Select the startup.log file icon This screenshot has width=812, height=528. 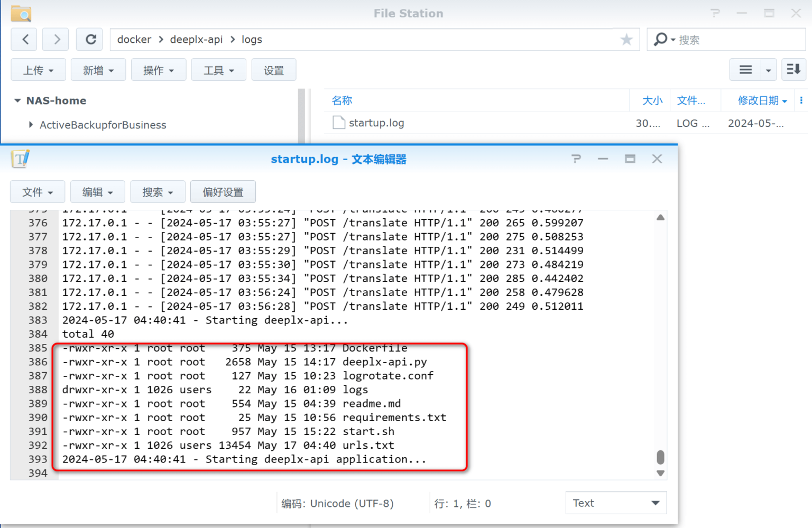[338, 122]
